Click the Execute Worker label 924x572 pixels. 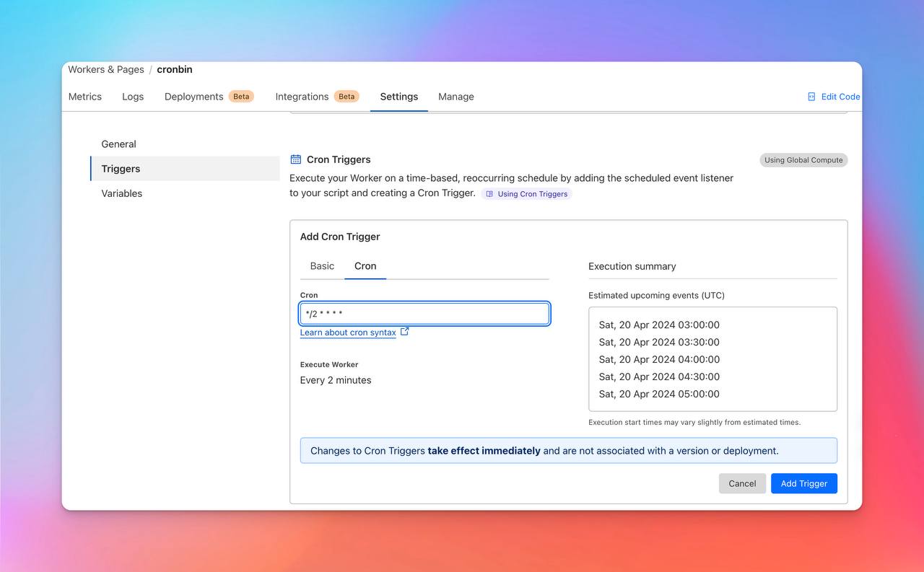tap(329, 365)
